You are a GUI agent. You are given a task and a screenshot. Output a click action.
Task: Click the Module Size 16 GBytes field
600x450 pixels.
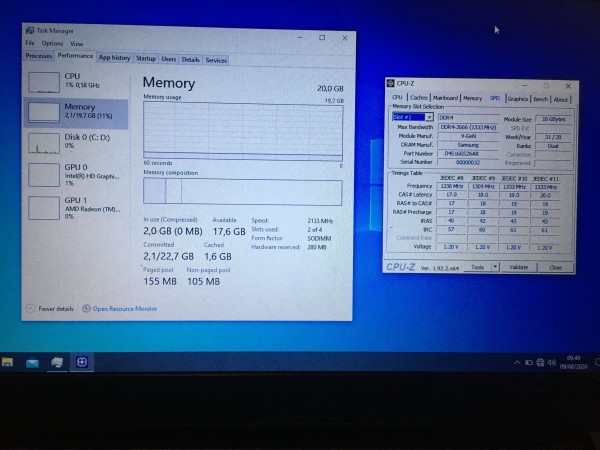click(553, 119)
